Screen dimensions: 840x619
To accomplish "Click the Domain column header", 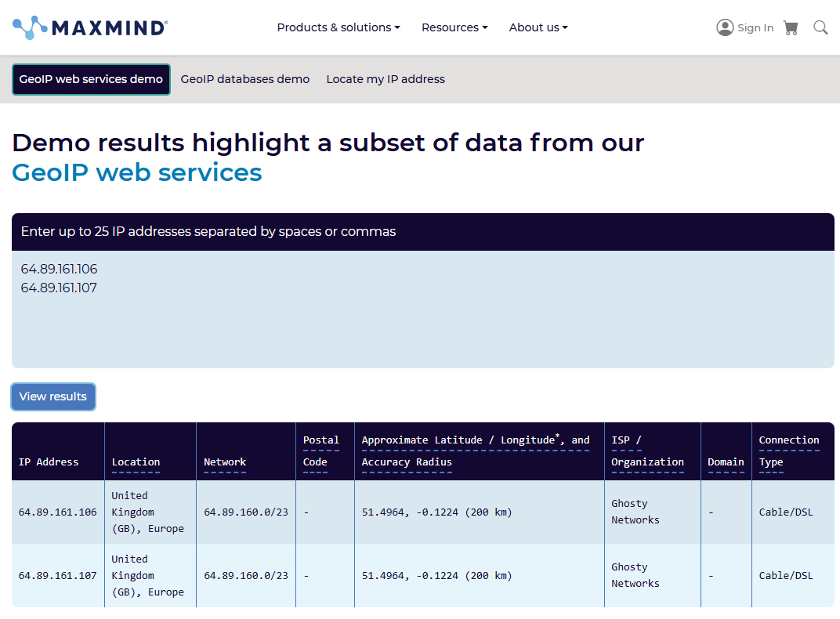I will coord(726,462).
